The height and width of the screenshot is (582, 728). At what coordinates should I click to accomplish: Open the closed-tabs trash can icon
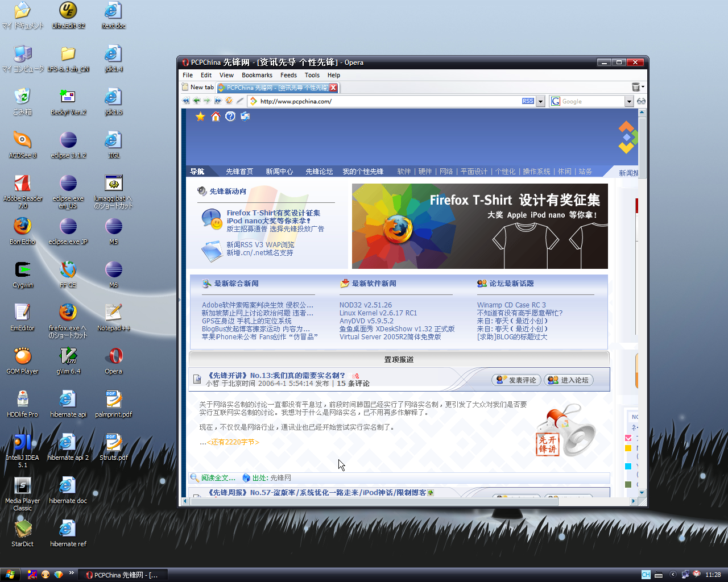click(636, 87)
